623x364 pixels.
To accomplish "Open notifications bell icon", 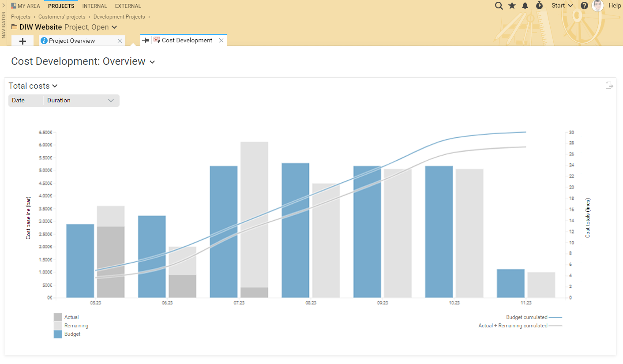I will click(525, 6).
